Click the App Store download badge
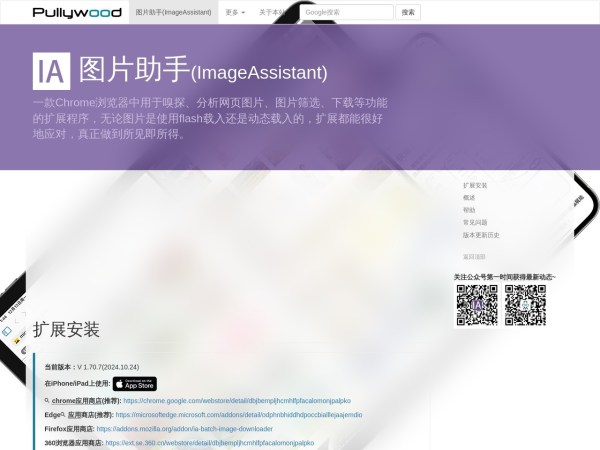Screen dimensions: 600x450 [x=134, y=384]
